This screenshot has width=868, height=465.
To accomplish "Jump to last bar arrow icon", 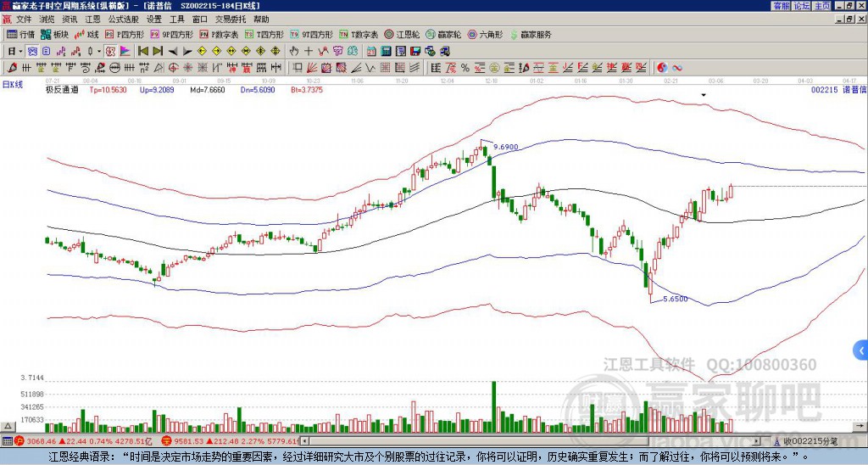I will pyautogui.click(x=158, y=52).
